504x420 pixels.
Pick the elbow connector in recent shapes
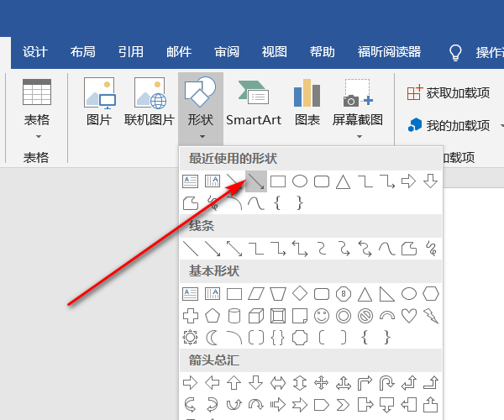365,181
